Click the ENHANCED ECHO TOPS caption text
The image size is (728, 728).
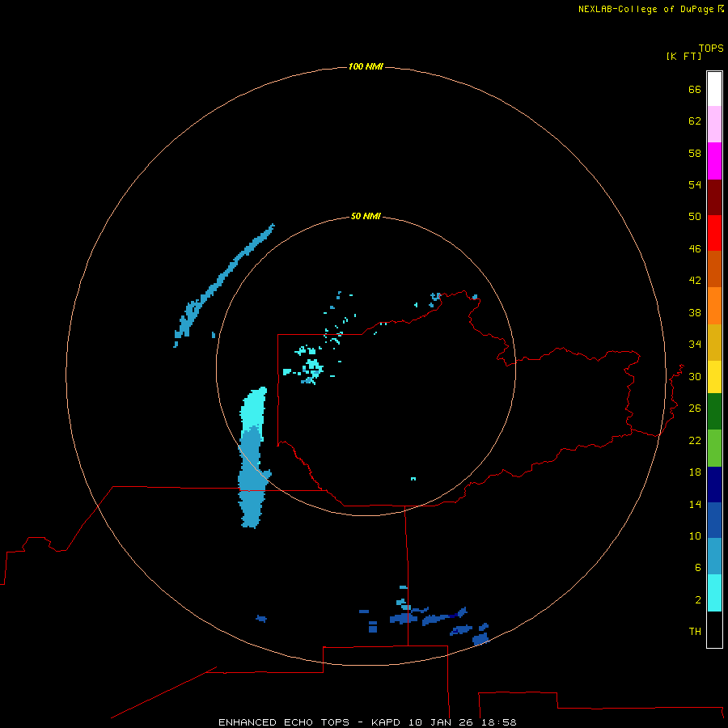pyautogui.click(x=284, y=722)
